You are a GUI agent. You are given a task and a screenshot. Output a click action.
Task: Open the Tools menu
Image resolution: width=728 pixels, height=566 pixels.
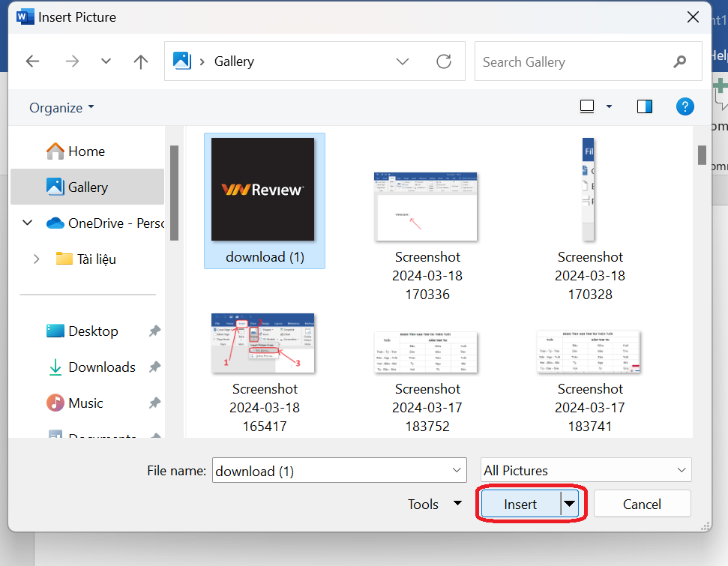(434, 504)
